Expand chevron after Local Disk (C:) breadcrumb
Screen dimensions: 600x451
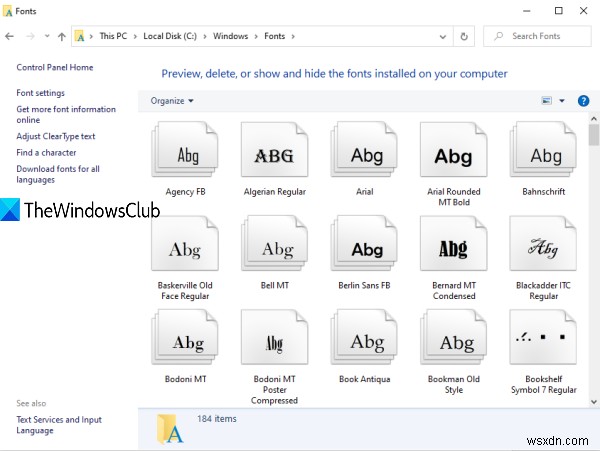pos(205,36)
